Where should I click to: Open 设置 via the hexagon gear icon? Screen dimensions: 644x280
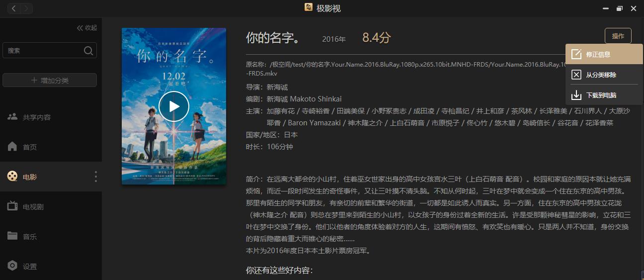point(12,266)
